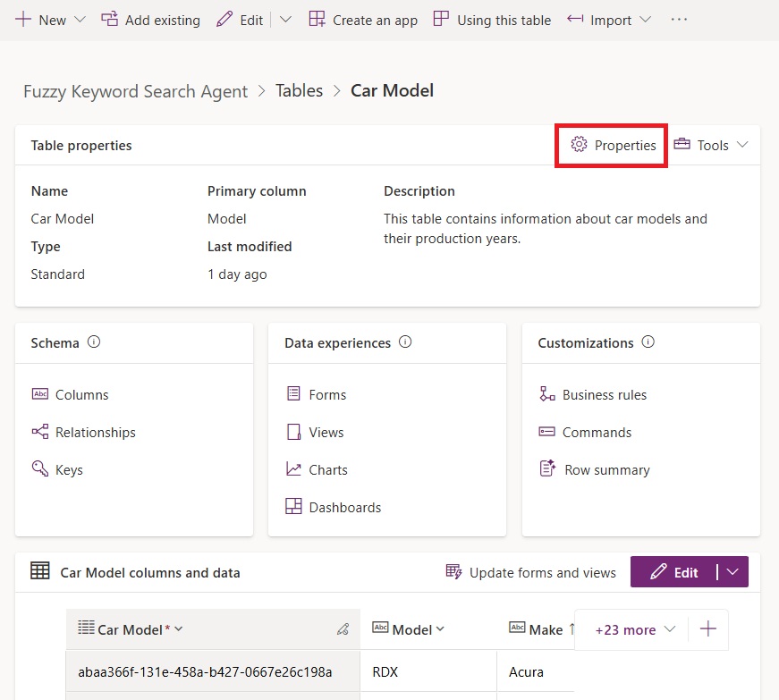Open the Commands link
The height and width of the screenshot is (700, 779).
pos(597,433)
